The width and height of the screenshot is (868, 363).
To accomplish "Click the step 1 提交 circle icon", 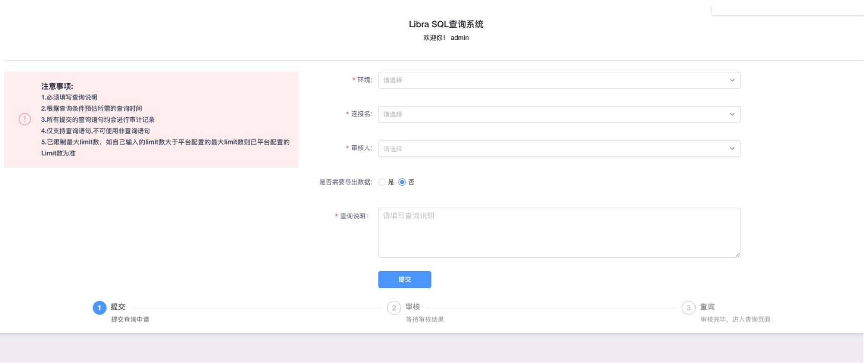I will click(x=99, y=308).
